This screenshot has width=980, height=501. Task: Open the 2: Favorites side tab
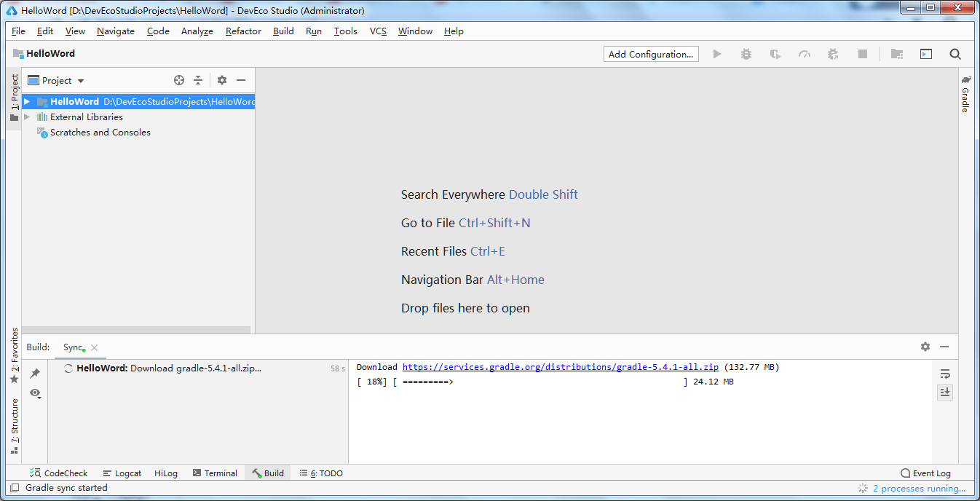(x=14, y=357)
